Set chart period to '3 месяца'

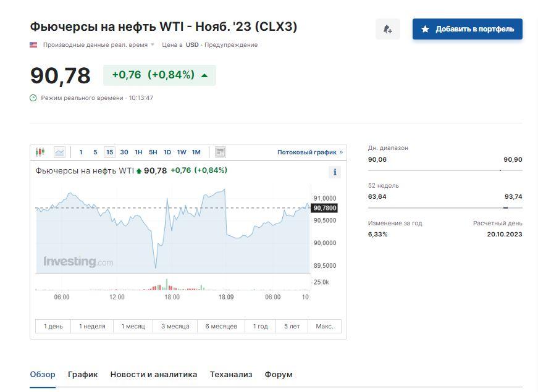pyautogui.click(x=175, y=326)
